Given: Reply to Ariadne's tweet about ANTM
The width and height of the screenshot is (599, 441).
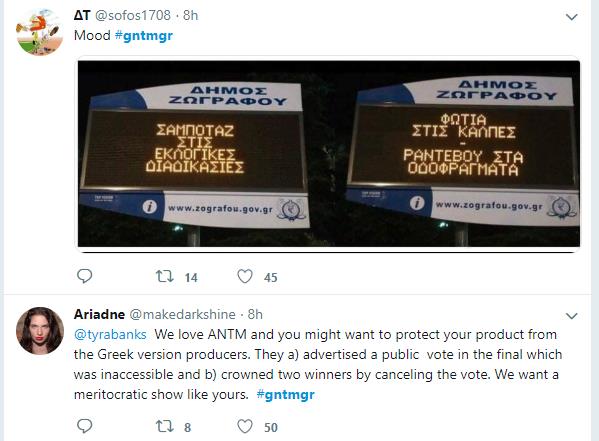Looking at the screenshot, I should tap(84, 426).
